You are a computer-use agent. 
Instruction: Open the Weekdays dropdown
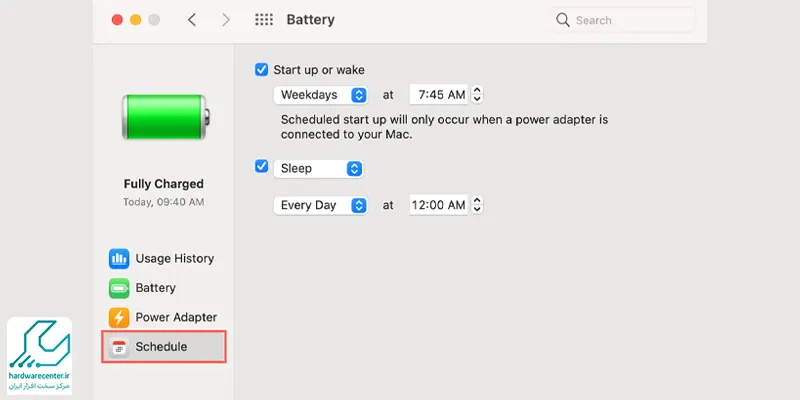click(320, 96)
